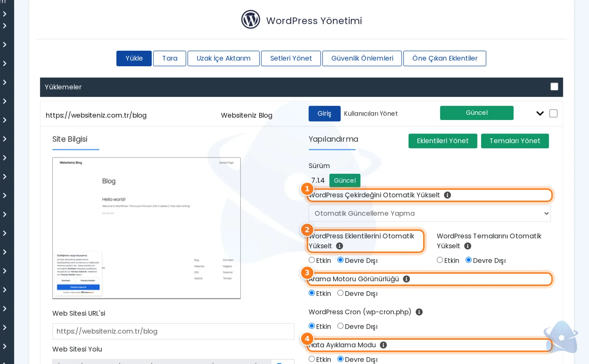Click the blog site preview thumbnail
The width and height of the screenshot is (589, 364).
click(x=147, y=228)
